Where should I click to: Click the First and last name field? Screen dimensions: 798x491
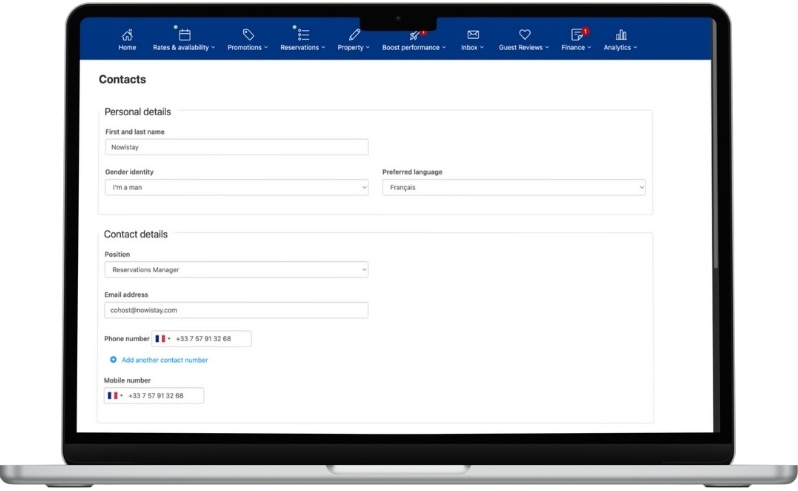pos(237,147)
